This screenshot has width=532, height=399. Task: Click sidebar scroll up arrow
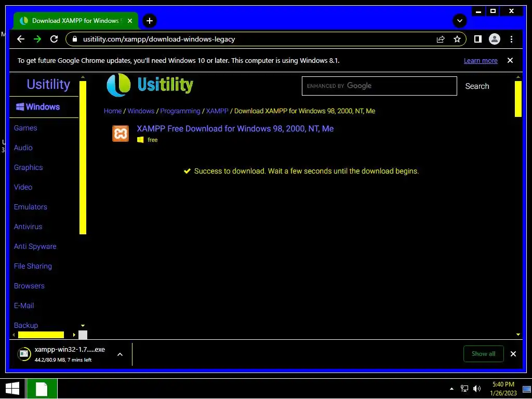point(83,77)
